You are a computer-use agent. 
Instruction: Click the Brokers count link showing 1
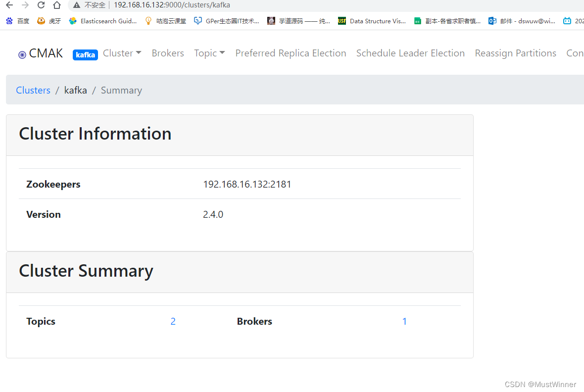tap(404, 321)
